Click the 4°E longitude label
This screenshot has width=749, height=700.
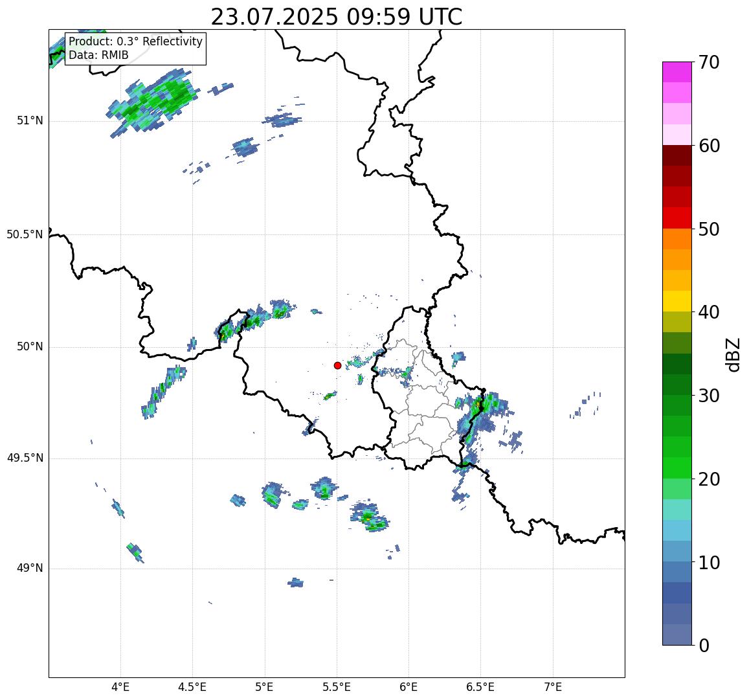point(120,688)
